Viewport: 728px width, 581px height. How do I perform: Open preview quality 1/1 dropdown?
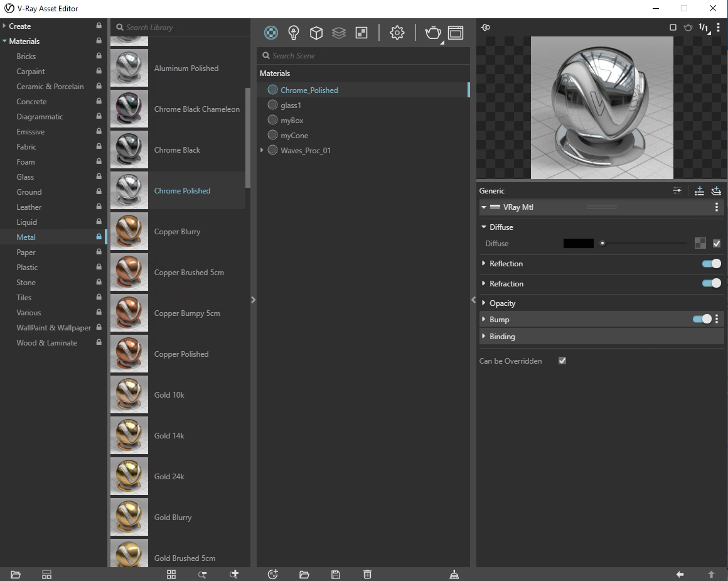click(704, 28)
